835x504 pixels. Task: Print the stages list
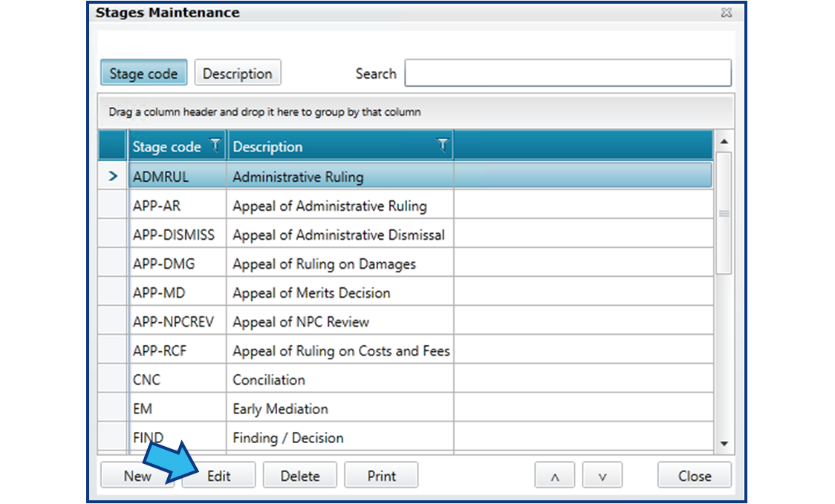tap(381, 475)
